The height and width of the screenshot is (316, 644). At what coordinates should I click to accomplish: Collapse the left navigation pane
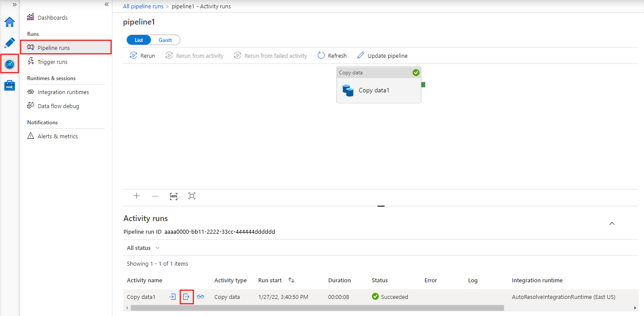coord(106,4)
